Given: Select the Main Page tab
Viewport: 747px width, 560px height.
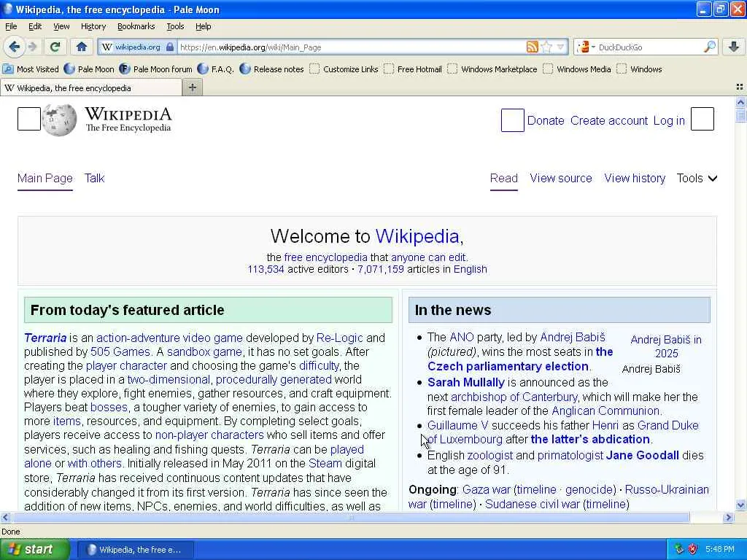Looking at the screenshot, I should point(44,178).
